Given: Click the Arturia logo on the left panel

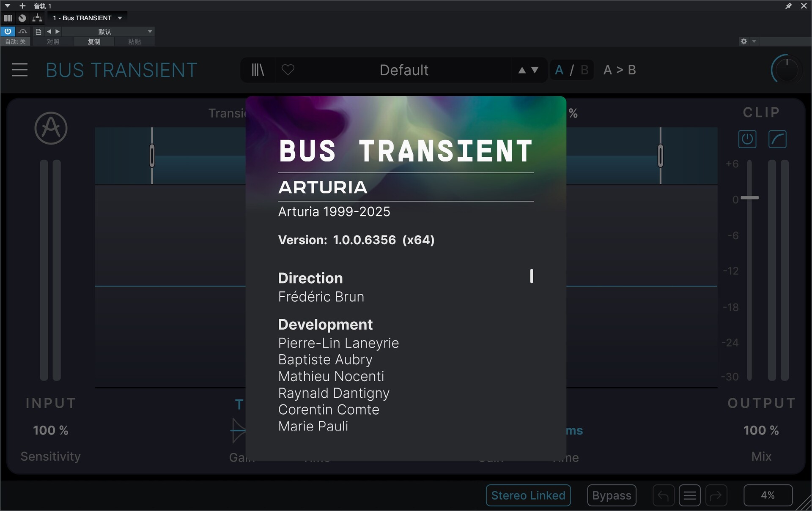Looking at the screenshot, I should 51,128.
